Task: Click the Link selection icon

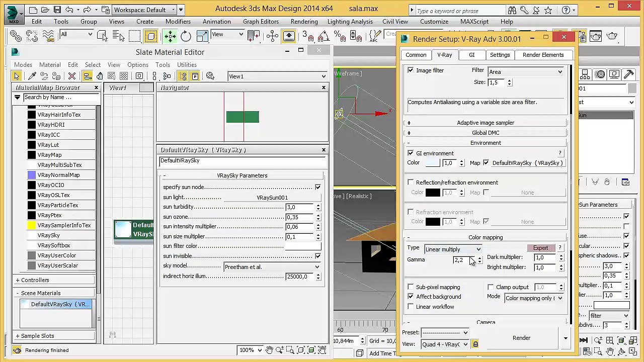Action: 16,36
